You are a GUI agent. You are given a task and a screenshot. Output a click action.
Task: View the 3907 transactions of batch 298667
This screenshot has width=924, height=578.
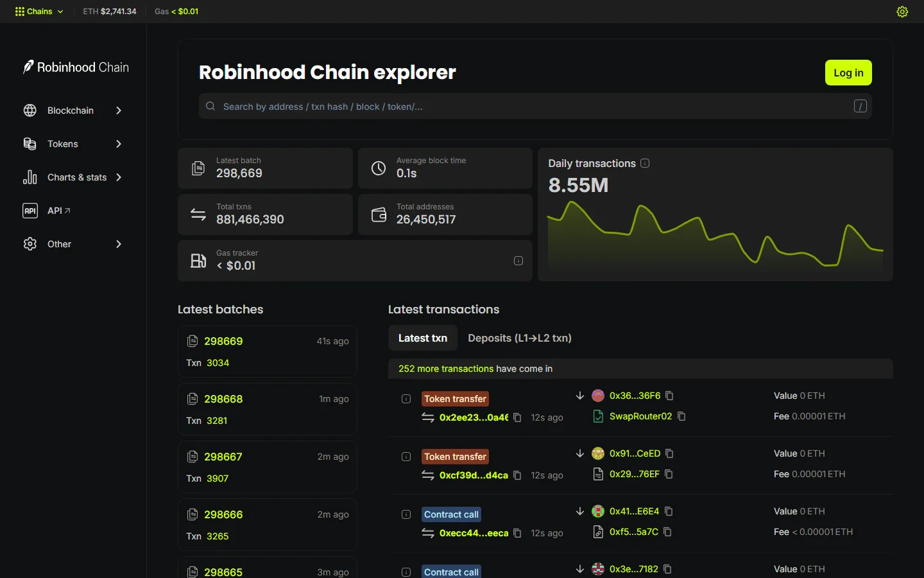(218, 478)
